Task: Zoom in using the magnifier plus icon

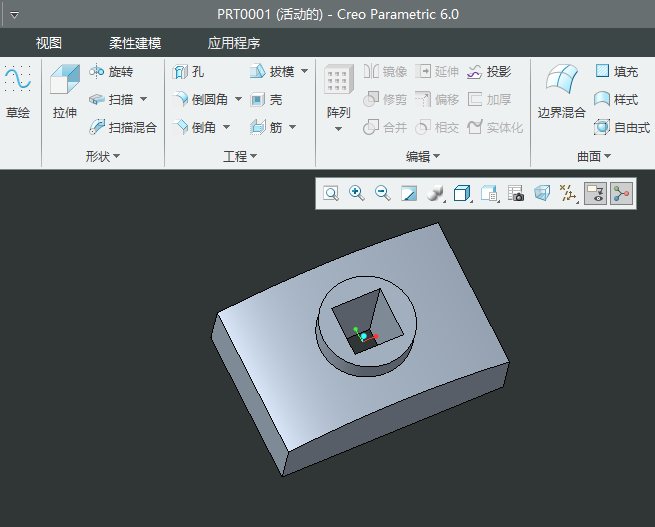Action: (x=357, y=194)
